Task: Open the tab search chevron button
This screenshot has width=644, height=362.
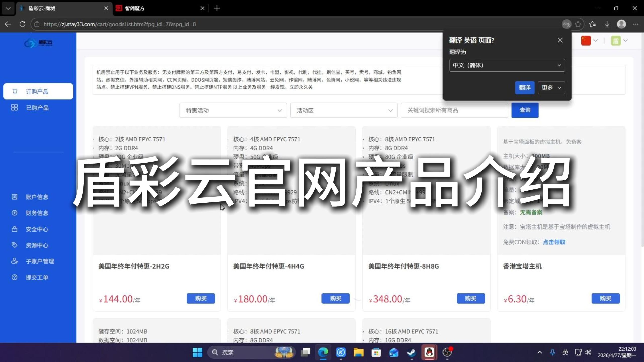Action: click(8, 8)
